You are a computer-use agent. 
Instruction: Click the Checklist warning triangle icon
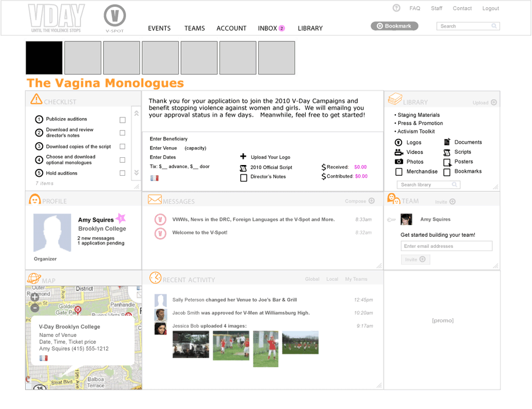[36, 98]
